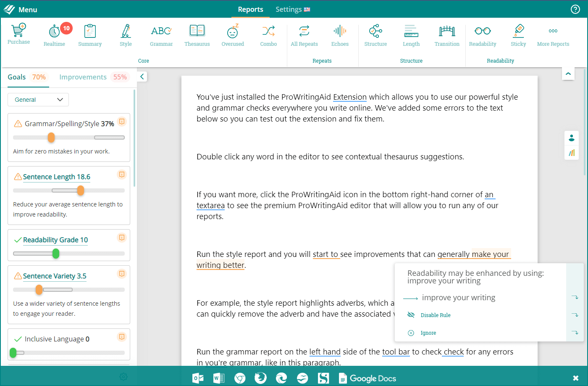Open the help question mark
The width and height of the screenshot is (588, 386).
(575, 9)
